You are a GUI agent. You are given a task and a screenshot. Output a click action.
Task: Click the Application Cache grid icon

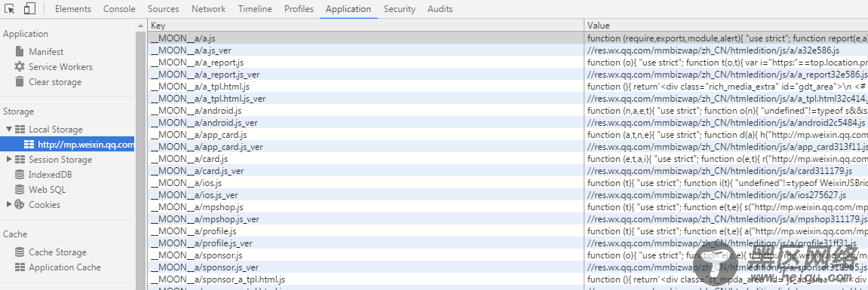pos(20,267)
